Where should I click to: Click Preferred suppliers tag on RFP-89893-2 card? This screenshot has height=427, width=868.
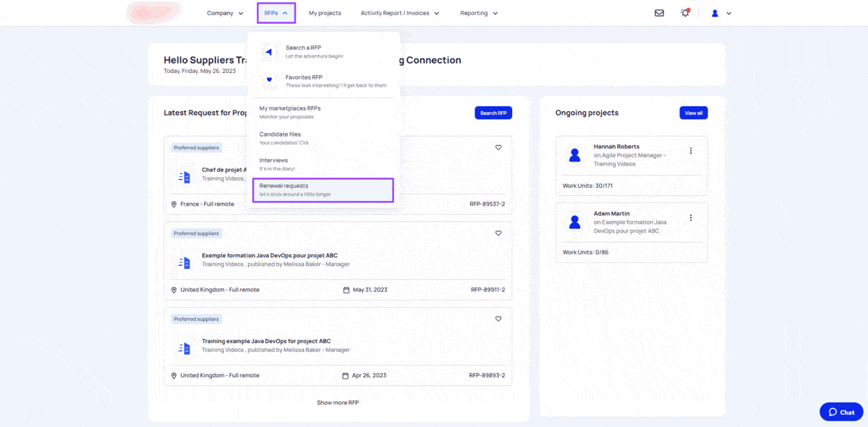coord(196,319)
